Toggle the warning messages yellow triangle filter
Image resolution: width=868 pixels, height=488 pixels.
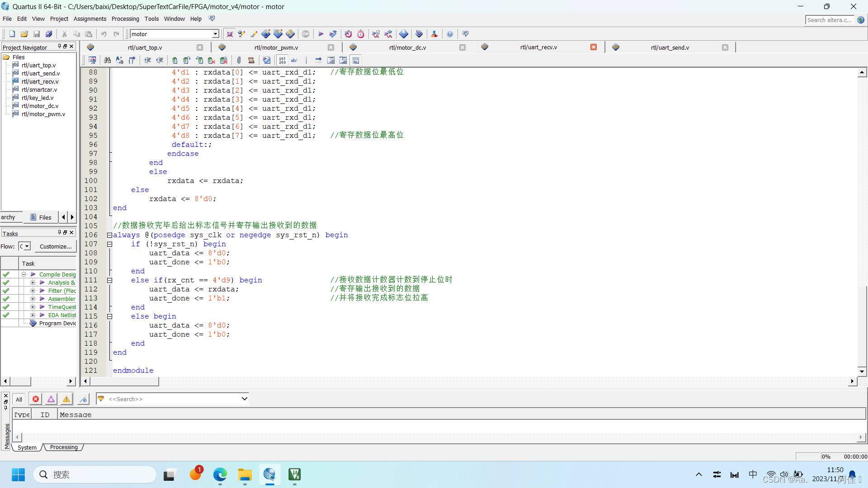pos(66,399)
